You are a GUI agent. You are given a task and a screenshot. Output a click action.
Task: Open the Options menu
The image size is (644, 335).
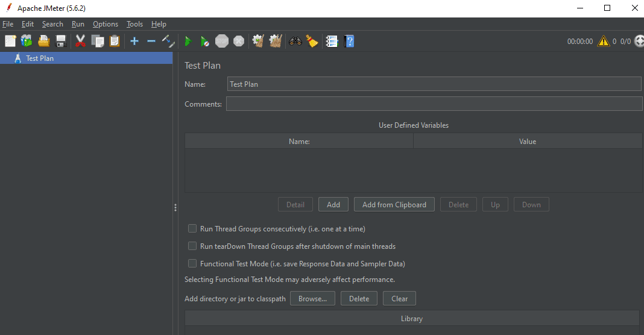point(106,24)
